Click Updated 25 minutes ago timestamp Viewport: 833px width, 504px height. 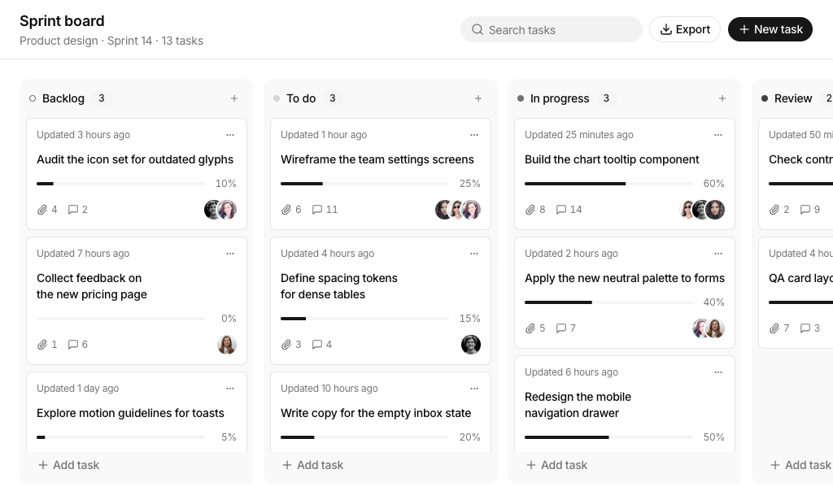coord(579,135)
